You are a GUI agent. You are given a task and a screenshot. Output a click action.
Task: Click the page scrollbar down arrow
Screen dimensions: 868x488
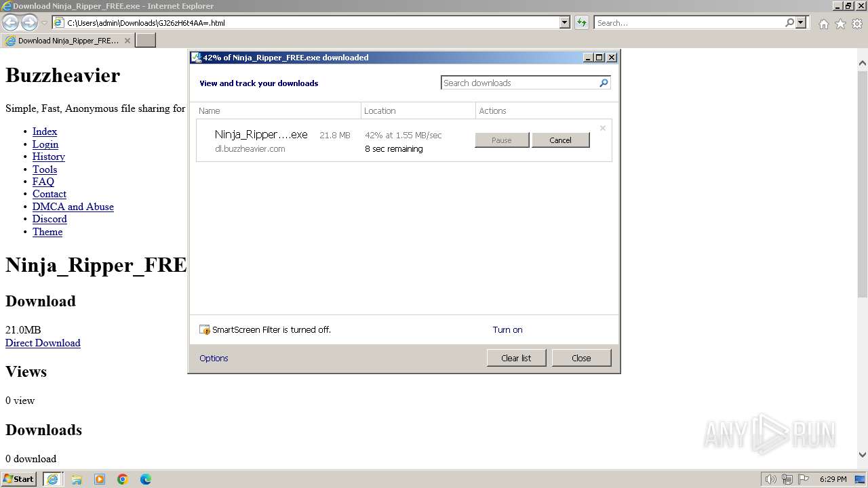(x=863, y=455)
